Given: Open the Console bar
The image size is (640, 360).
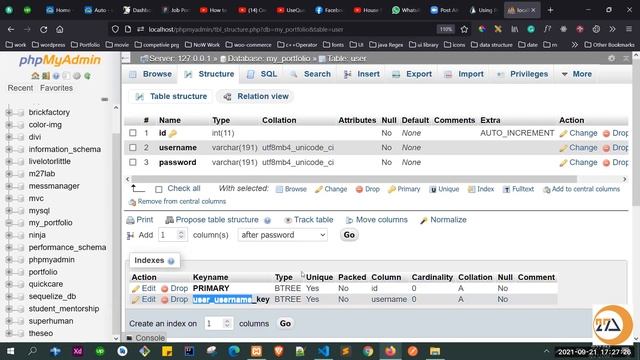Looking at the screenshot, I should [x=150, y=338].
